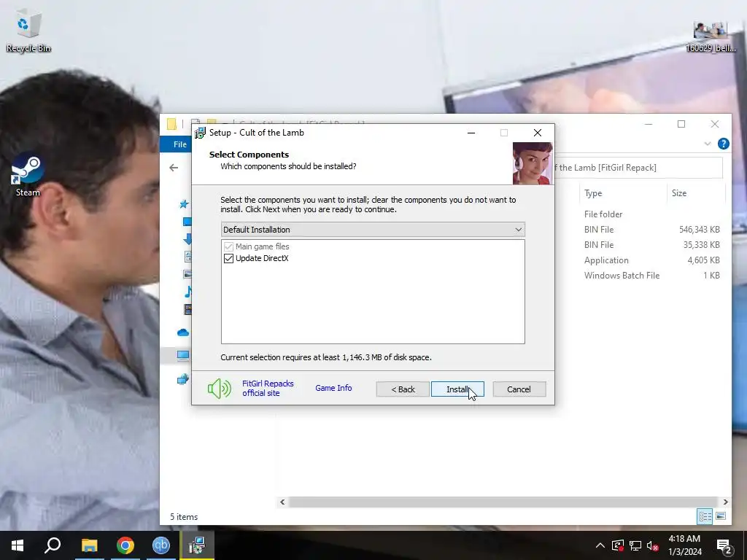Open the muted volume tray icon
747x560 pixels.
coord(653,545)
